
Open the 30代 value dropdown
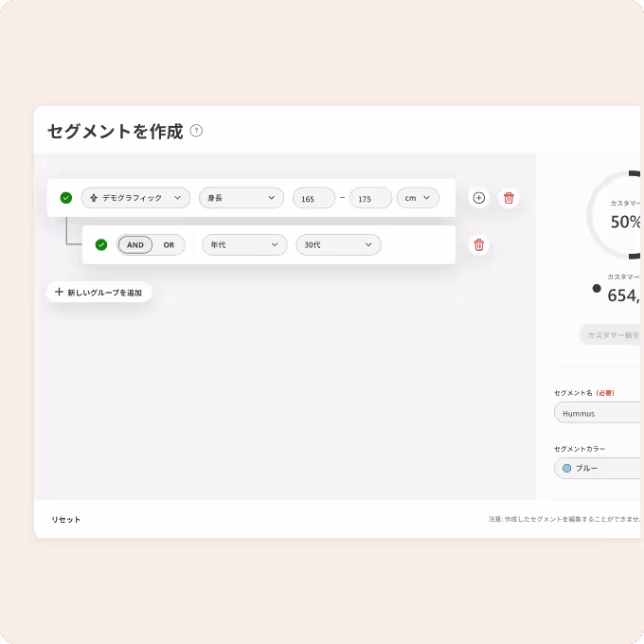338,244
